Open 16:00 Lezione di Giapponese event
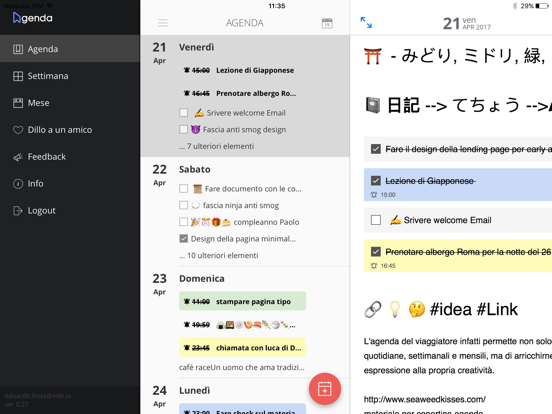The image size is (552, 414). click(242, 70)
